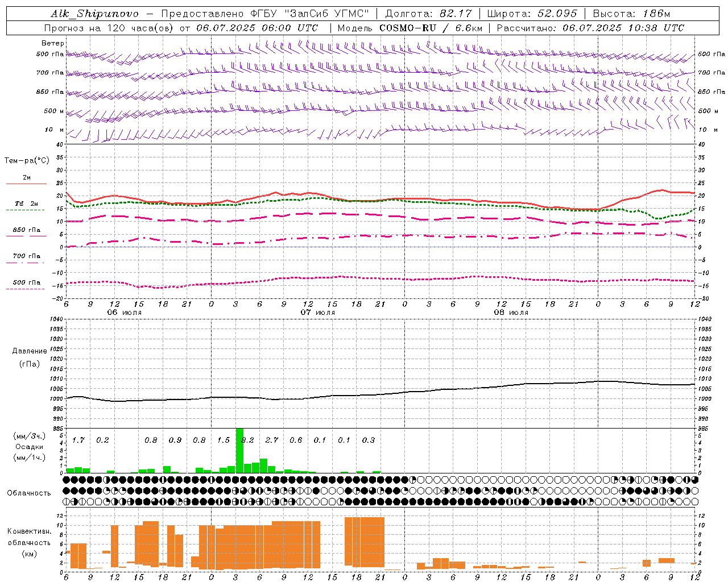Click the forecast length text Прогноз на 120 часа(ов)
Viewport: 728px width, 582px height.
[109, 28]
